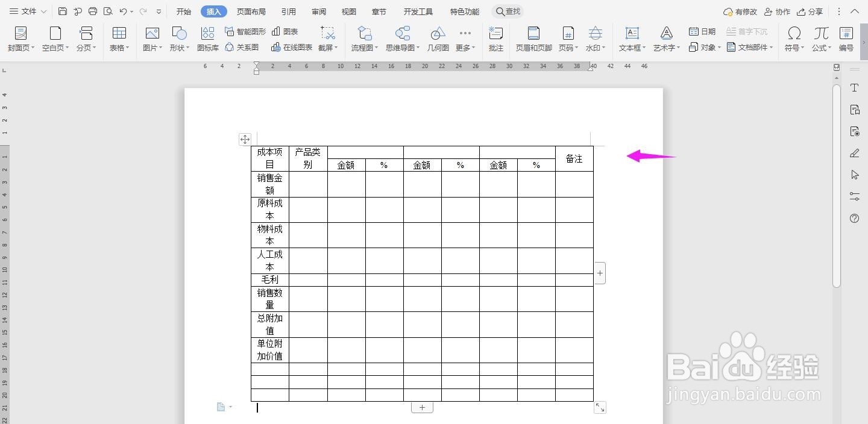The height and width of the screenshot is (424, 868).
Task: Open the 文档部件 document parts dropdown
Action: [x=750, y=47]
